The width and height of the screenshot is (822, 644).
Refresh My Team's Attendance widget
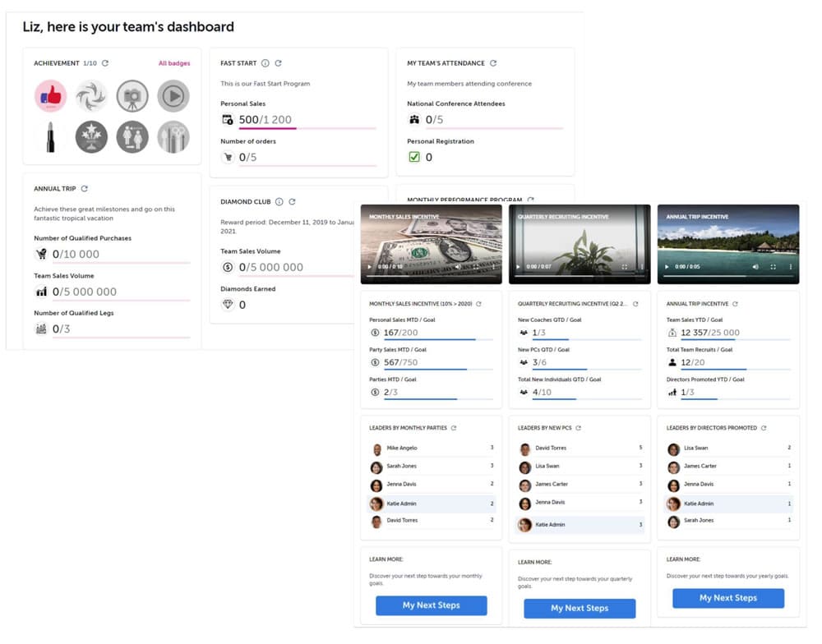pyautogui.click(x=493, y=63)
